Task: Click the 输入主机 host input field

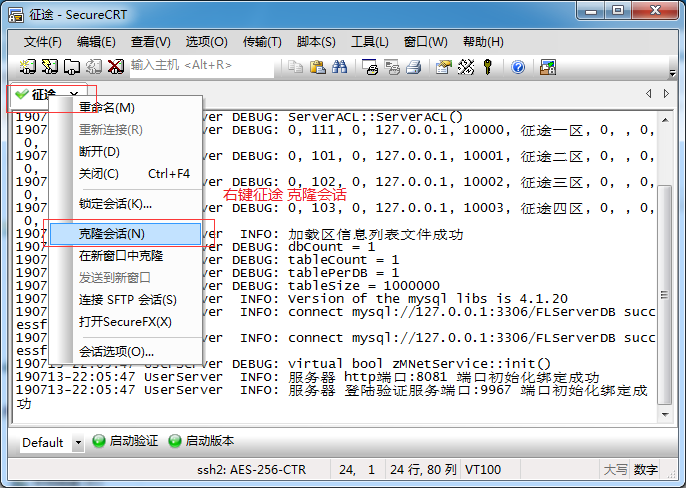Action: 200,66
